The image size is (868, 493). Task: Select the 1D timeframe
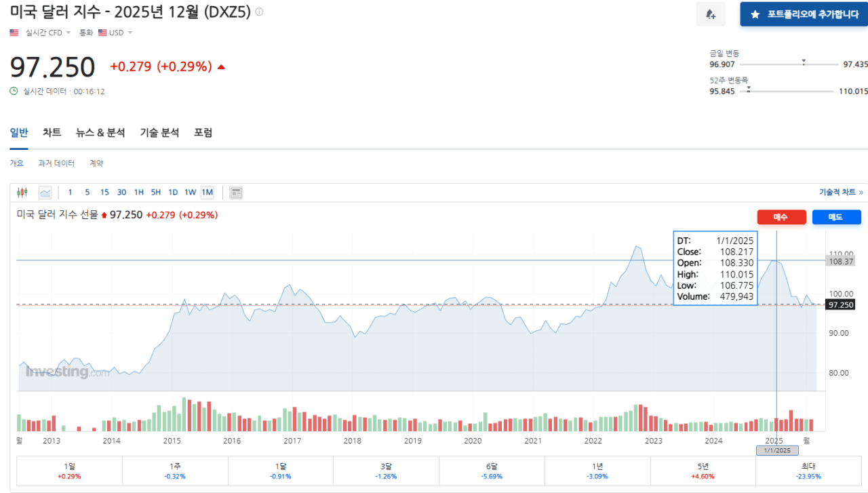tap(172, 192)
